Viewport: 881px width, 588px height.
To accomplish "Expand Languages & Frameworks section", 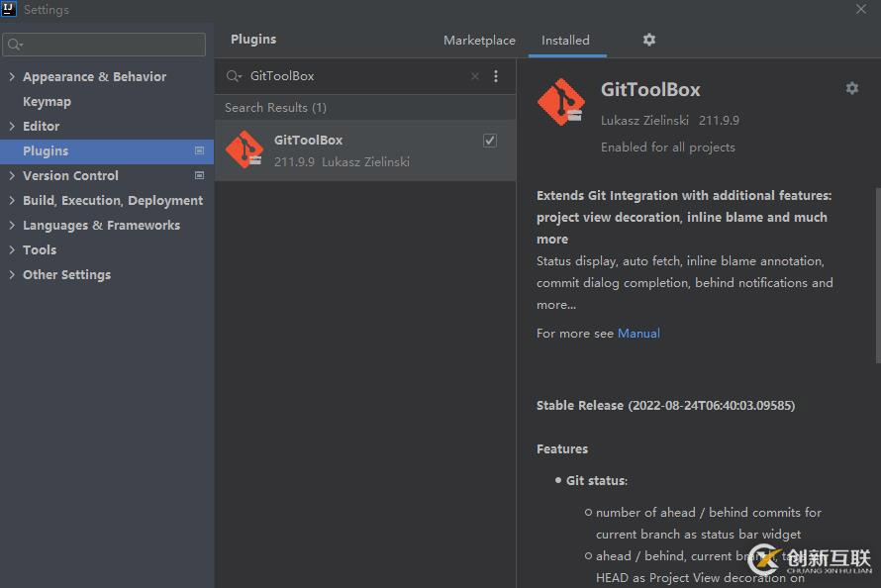I will (x=12, y=225).
